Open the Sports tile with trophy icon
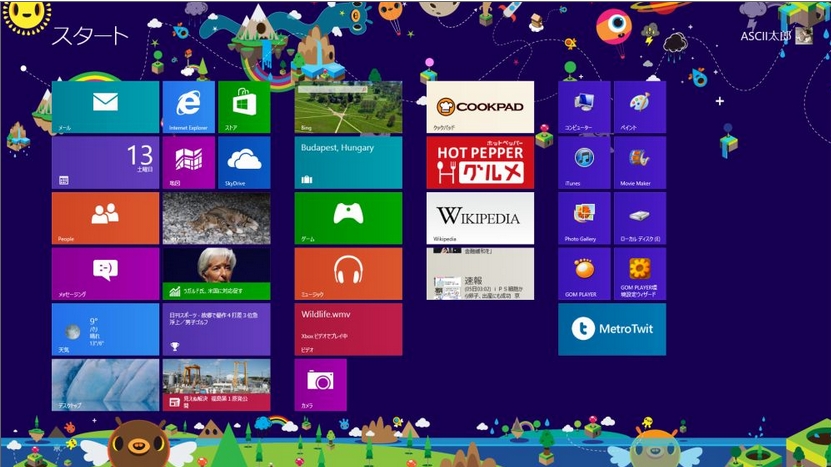Screen dimensions: 831x467 tap(216, 329)
